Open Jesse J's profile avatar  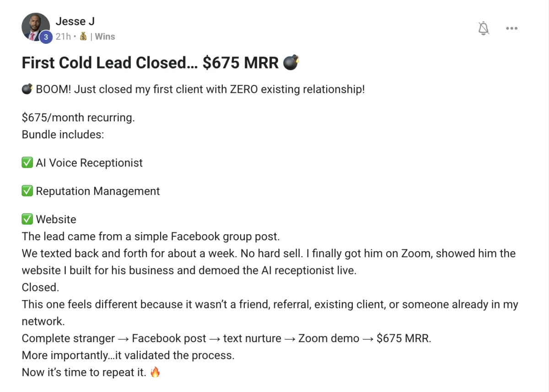(x=36, y=27)
